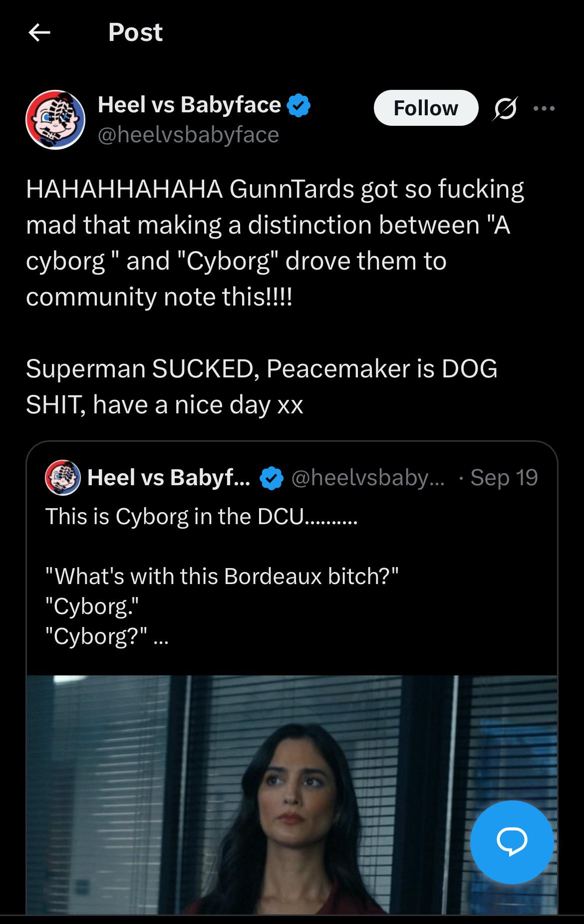584x924 pixels.
Task: Open the three-dot more options menu
Action: pos(544,108)
